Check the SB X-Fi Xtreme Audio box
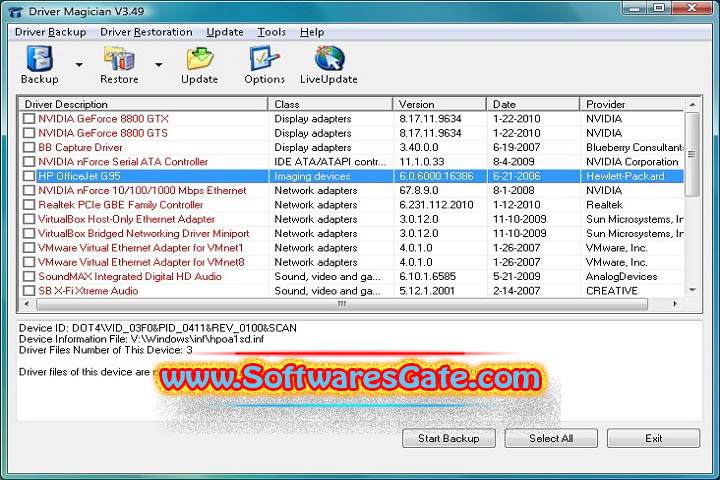Image resolution: width=720 pixels, height=480 pixels. tap(29, 291)
